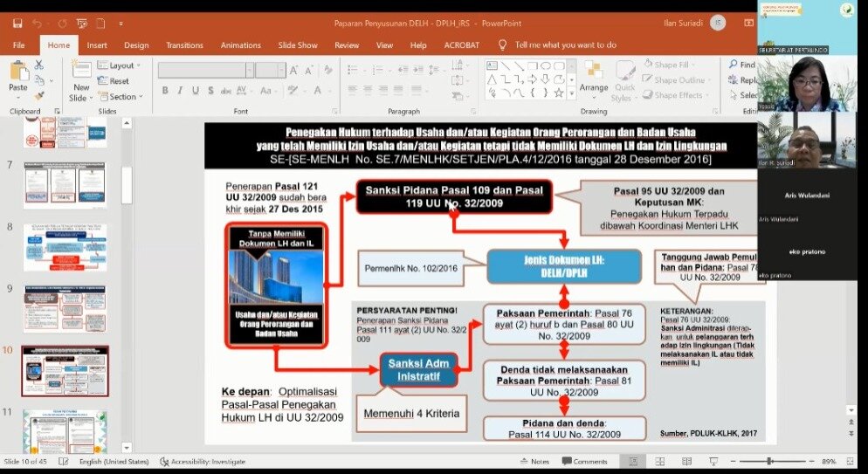Expand the Section dropdown in Slides group
Viewport: 868px width, 474px height.
point(121,97)
